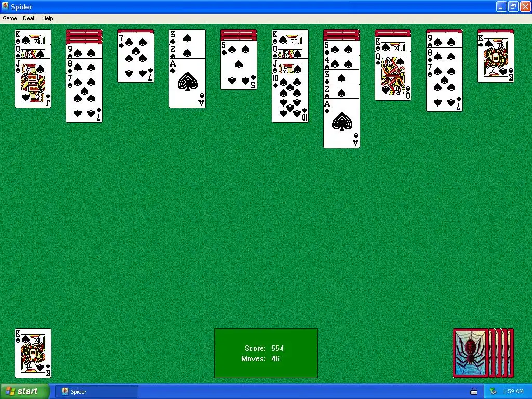532x399 pixels.
Task: Open the Game menu
Action: 9,18
